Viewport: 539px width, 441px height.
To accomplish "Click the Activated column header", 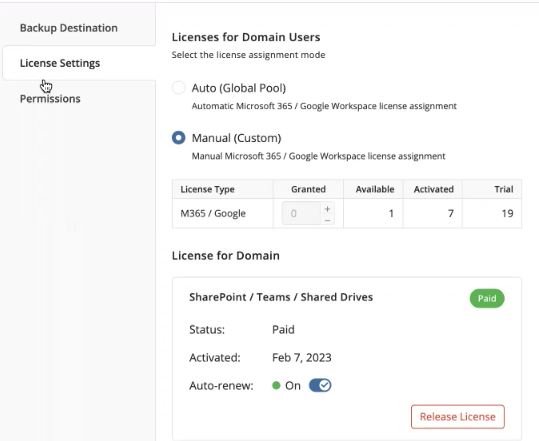I will (433, 189).
